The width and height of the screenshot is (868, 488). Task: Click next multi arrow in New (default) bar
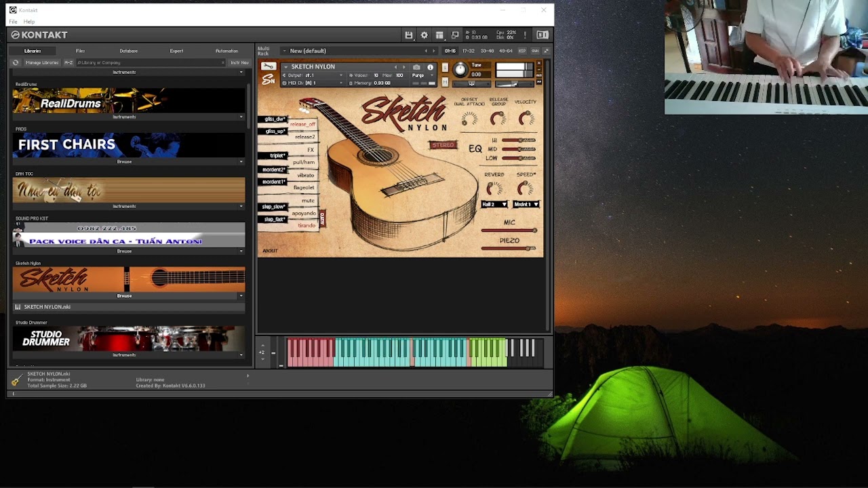coord(434,51)
